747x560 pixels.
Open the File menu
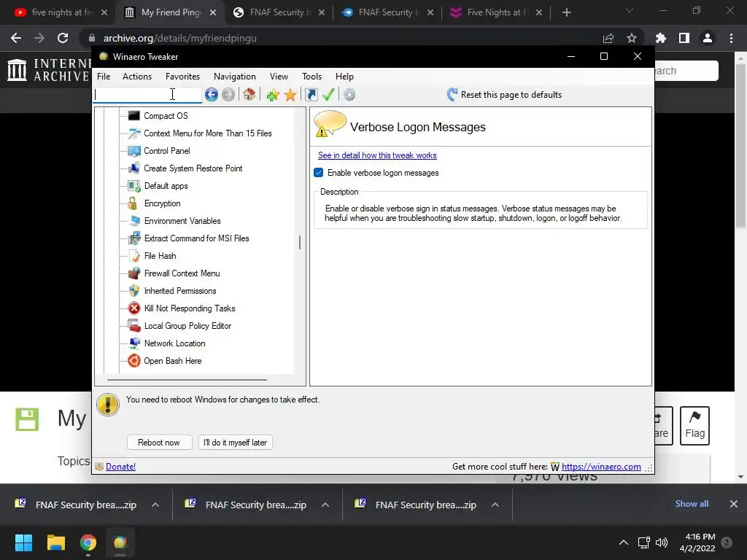[104, 77]
